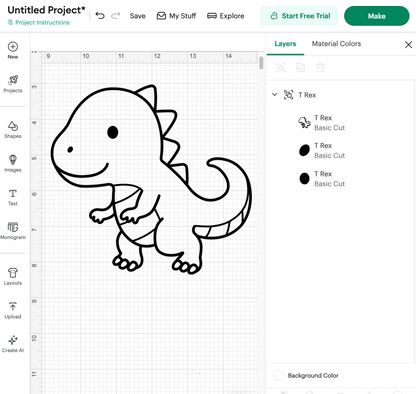Select the slanted oval T Rex layer thumbnail
Screen dimensions: 416x394
pos(304,150)
